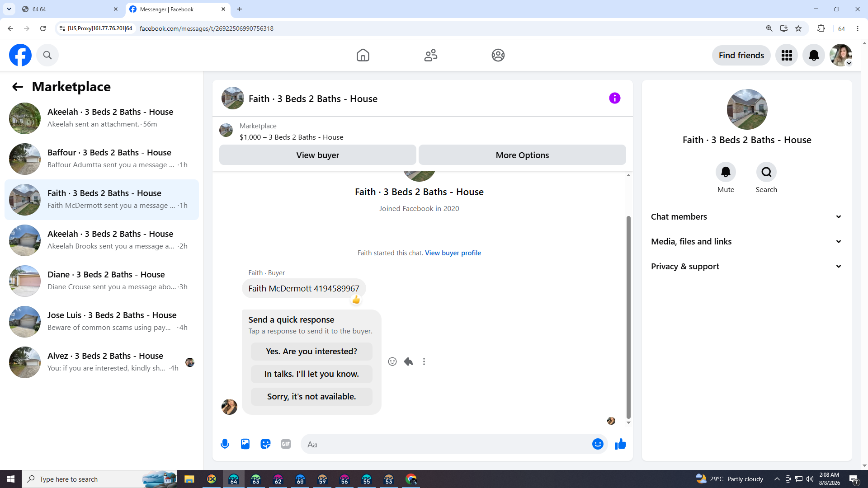Screen dimensions: 868x488
Task: Open the browser tab search dropdown
Action: click(9, 9)
